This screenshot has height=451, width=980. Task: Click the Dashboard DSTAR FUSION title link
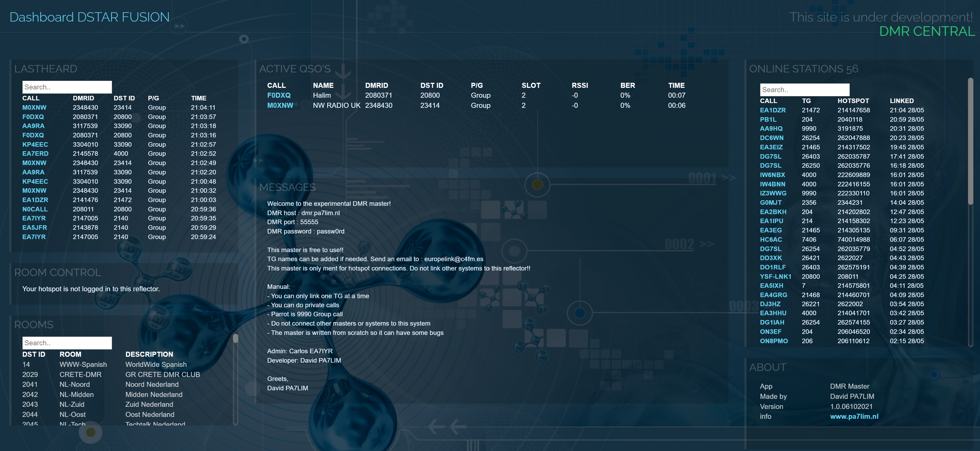pos(89,17)
